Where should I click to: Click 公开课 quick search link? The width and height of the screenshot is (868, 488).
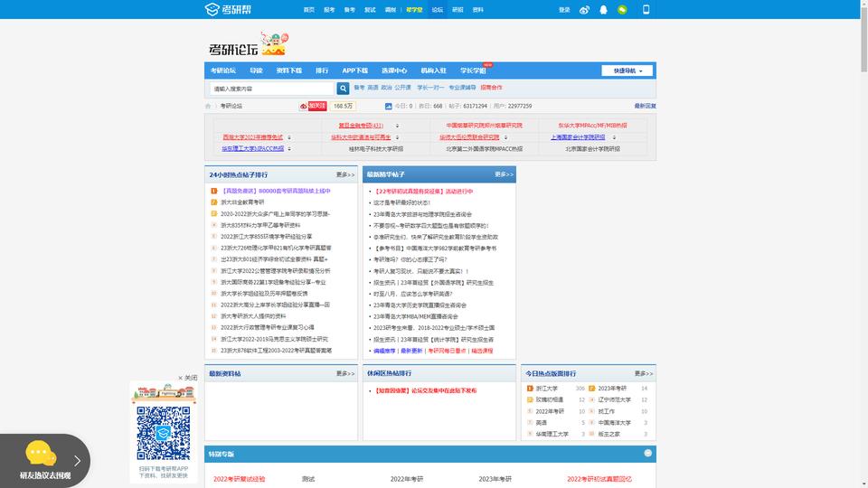tap(403, 88)
